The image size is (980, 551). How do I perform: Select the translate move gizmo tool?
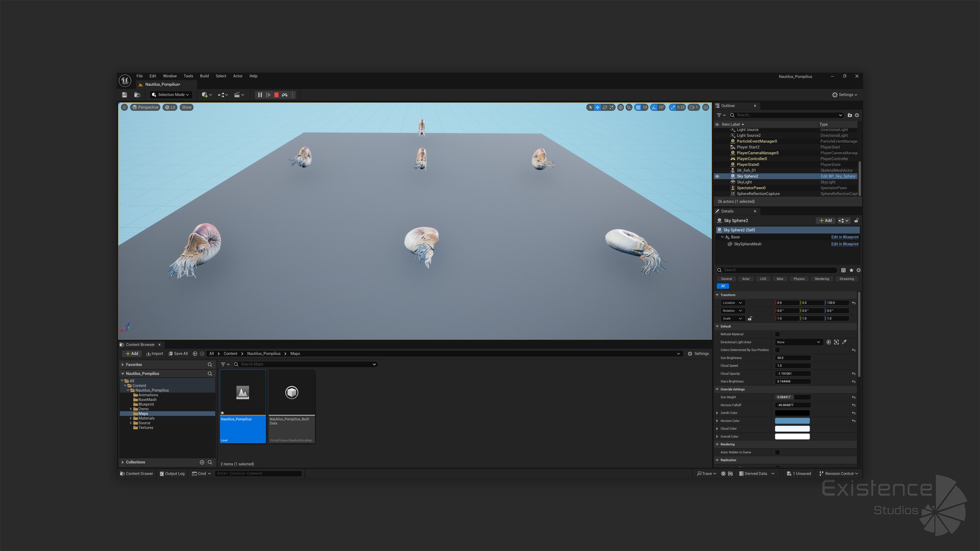click(x=597, y=108)
